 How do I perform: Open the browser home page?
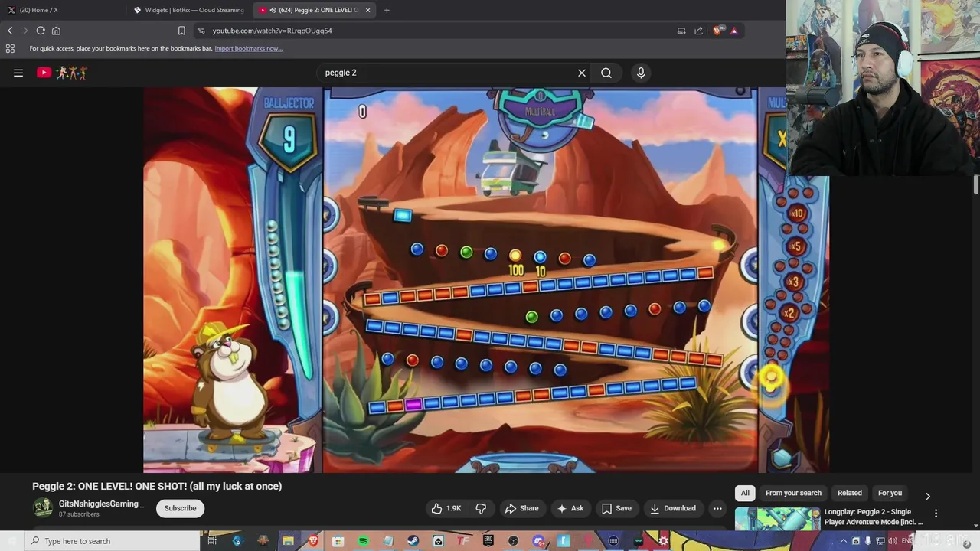click(56, 31)
